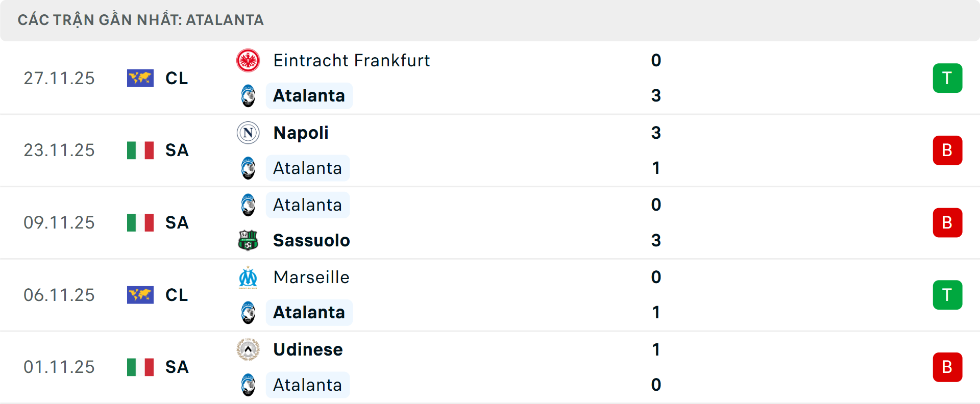The width and height of the screenshot is (980, 404).
Task: Click the Marseille club logo
Action: pyautogui.click(x=248, y=277)
